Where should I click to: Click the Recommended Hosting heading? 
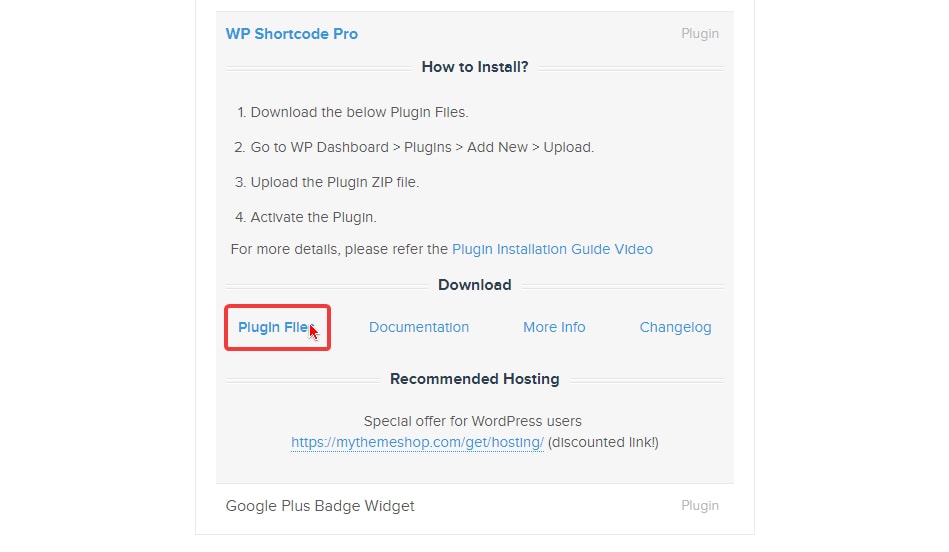[474, 379]
